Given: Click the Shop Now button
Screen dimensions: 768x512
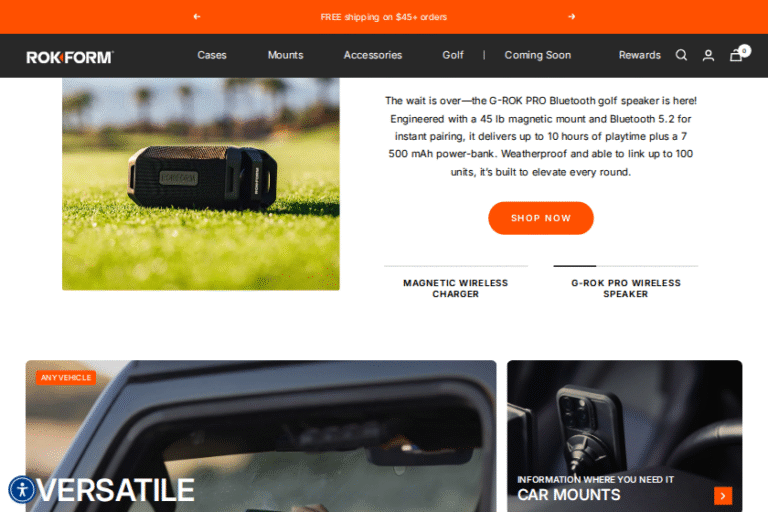Looking at the screenshot, I should pyautogui.click(x=541, y=218).
